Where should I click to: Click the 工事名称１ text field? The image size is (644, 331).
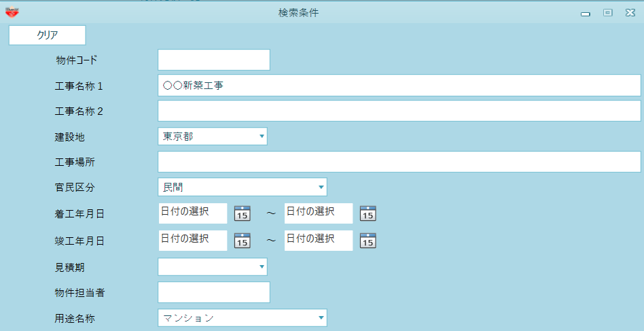pos(399,86)
